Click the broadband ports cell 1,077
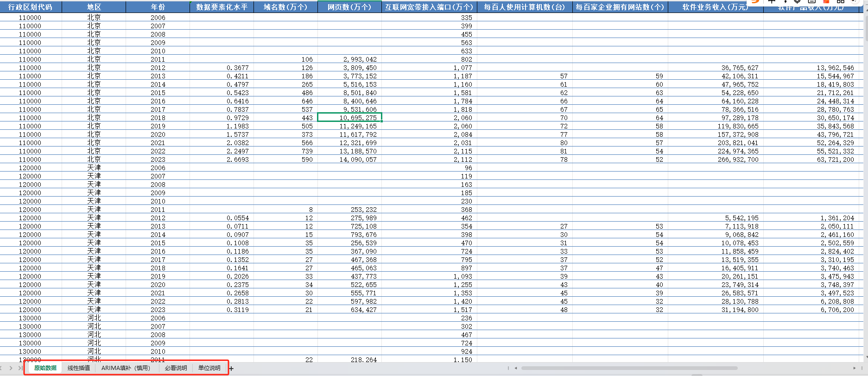 tap(429, 68)
